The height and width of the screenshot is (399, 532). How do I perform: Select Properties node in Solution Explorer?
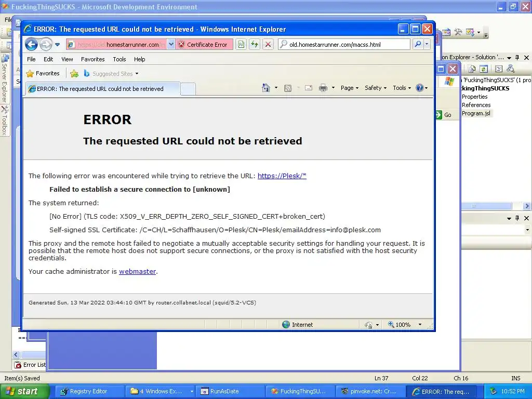[474, 97]
